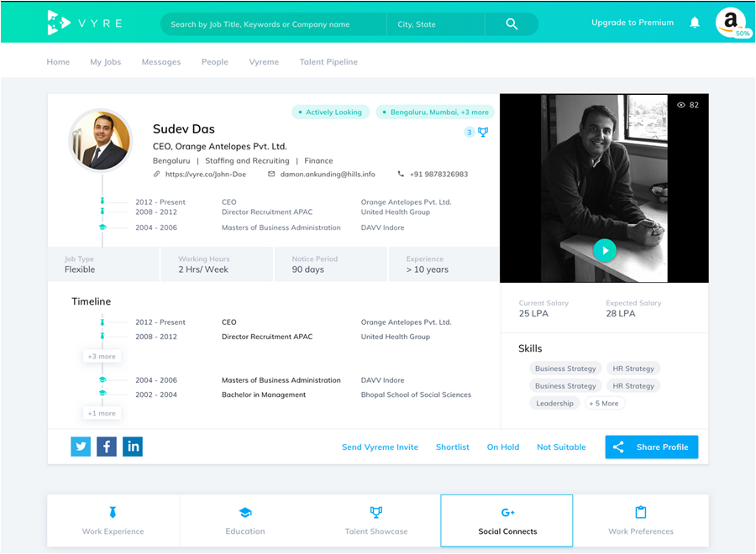Shortlist this candidate
756x554 pixels.
pyautogui.click(x=452, y=447)
